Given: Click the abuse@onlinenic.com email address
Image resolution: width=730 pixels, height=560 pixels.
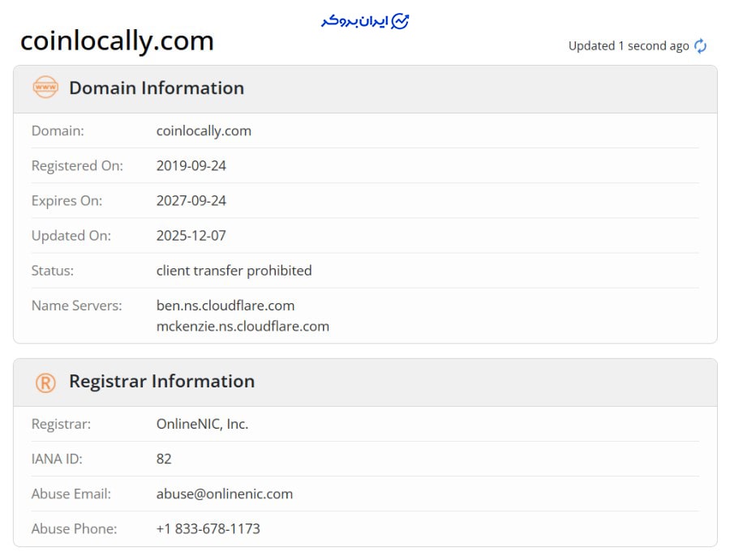Looking at the screenshot, I should click(225, 494).
